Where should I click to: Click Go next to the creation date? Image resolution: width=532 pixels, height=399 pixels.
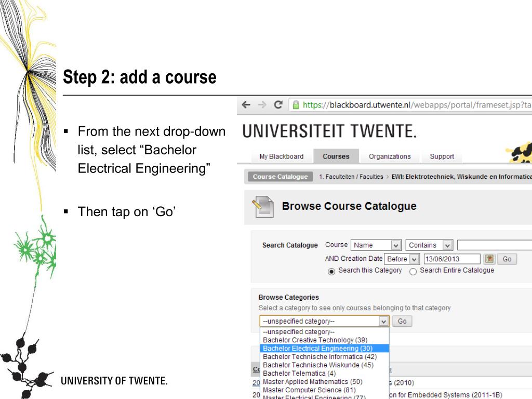[507, 259]
